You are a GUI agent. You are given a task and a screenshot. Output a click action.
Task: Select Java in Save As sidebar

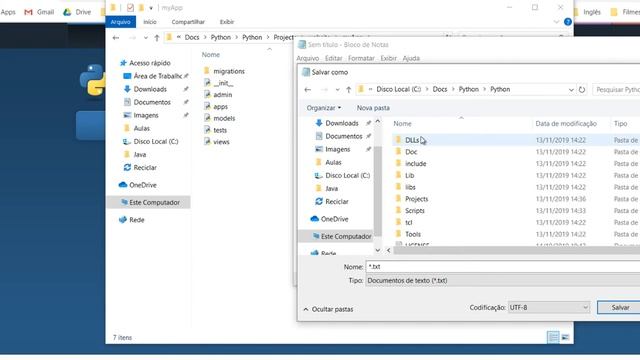point(331,189)
